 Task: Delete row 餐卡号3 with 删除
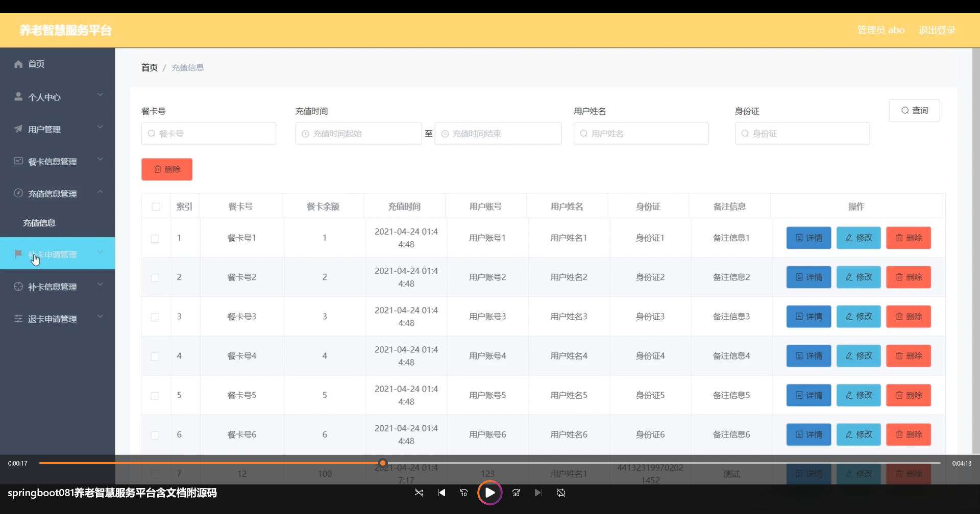click(909, 316)
